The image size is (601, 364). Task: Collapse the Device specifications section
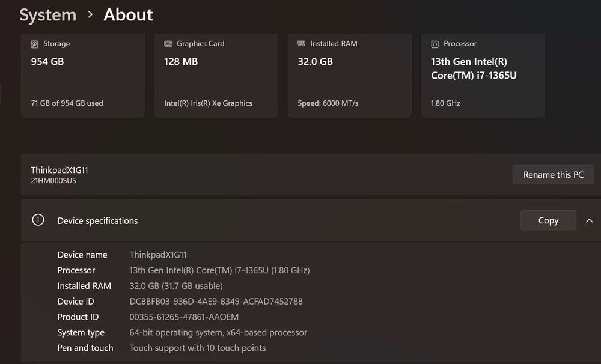click(x=589, y=220)
